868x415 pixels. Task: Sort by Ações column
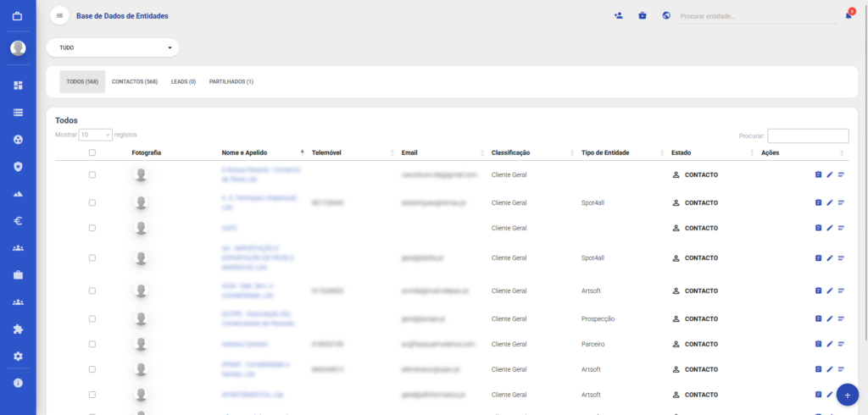click(802, 152)
